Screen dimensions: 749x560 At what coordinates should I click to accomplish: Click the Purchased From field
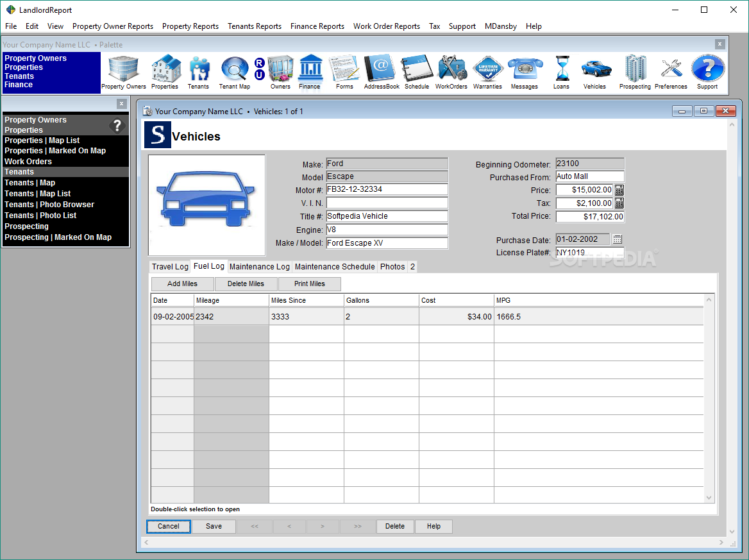coord(590,176)
